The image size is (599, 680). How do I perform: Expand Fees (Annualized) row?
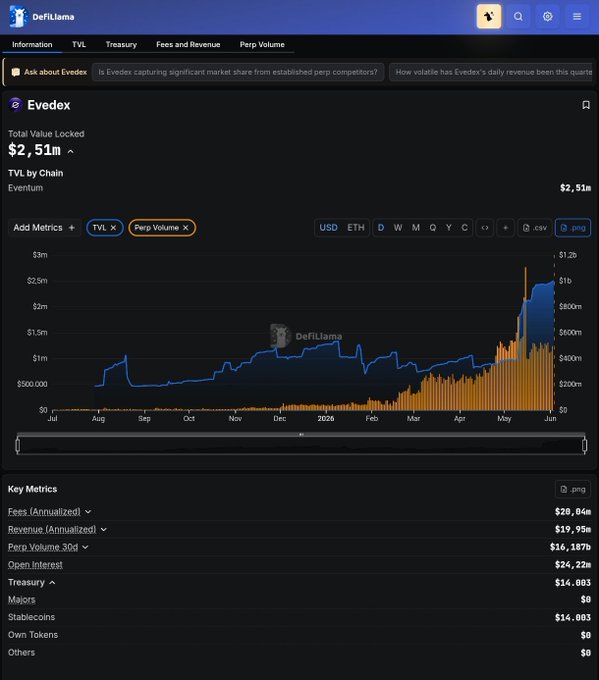[x=88, y=512]
